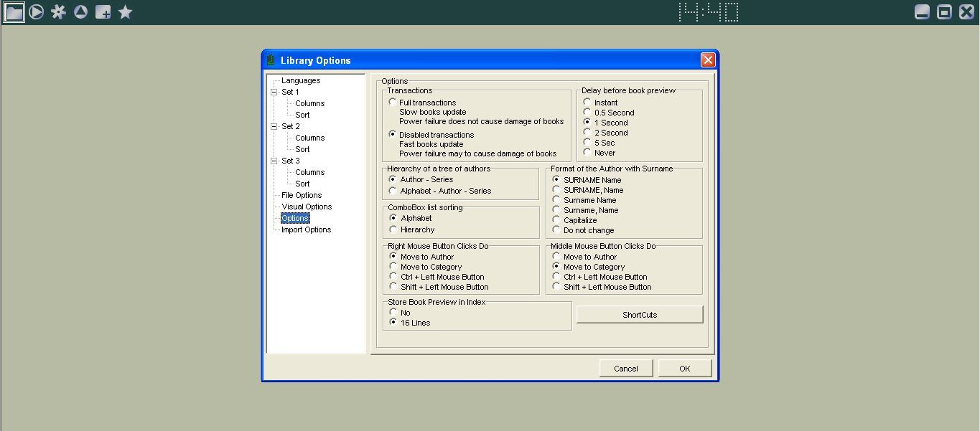Screen dimensions: 980x431
Task: Click the folder icon in top bar
Action: coord(14,12)
